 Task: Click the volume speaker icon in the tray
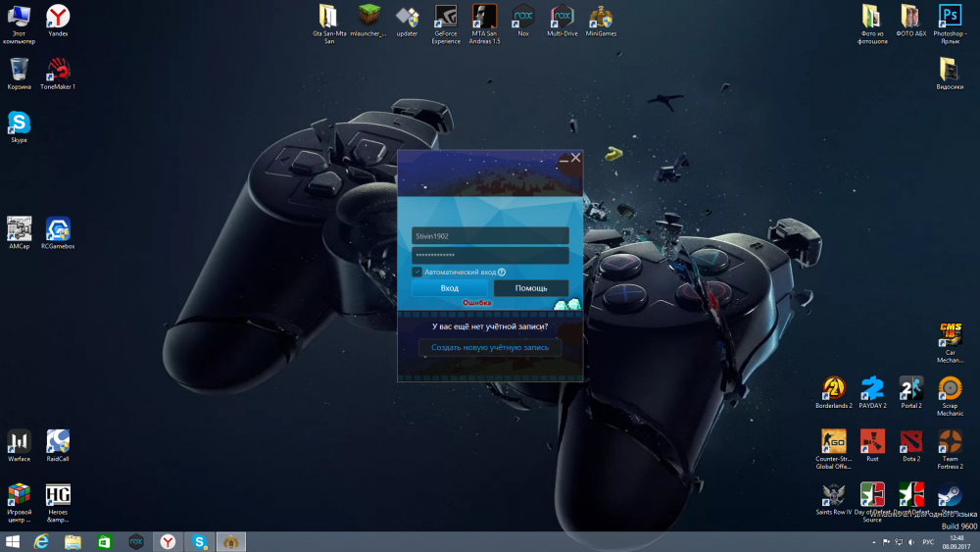911,542
